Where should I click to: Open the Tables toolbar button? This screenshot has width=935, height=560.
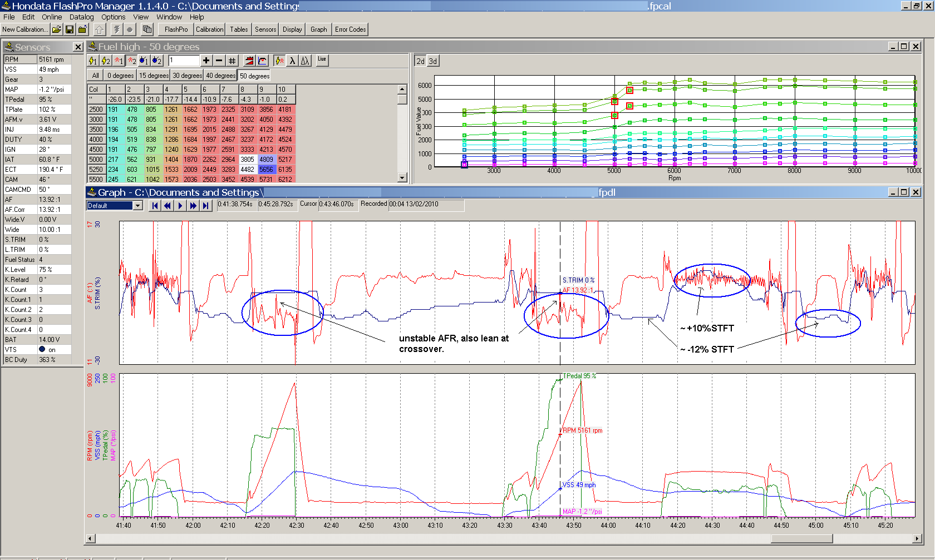point(239,29)
